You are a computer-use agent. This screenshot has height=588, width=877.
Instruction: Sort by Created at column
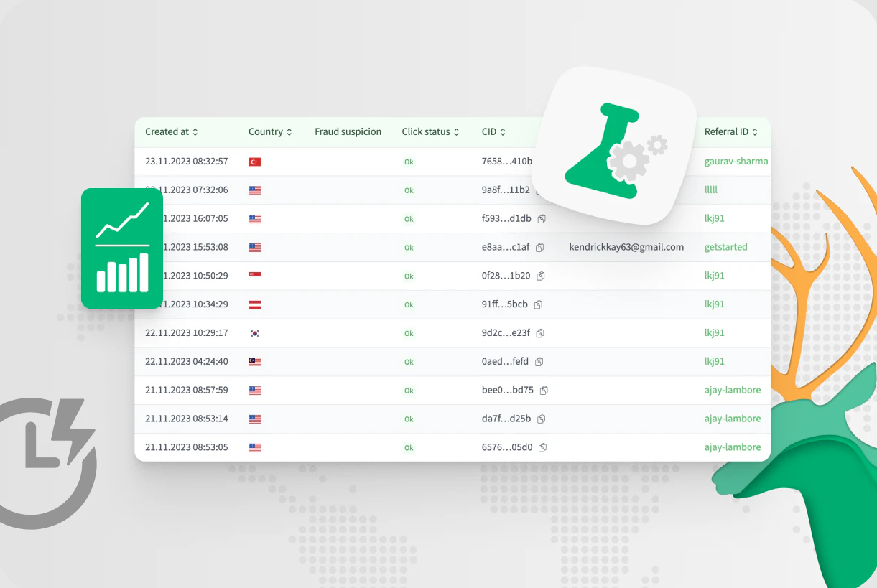tap(172, 132)
